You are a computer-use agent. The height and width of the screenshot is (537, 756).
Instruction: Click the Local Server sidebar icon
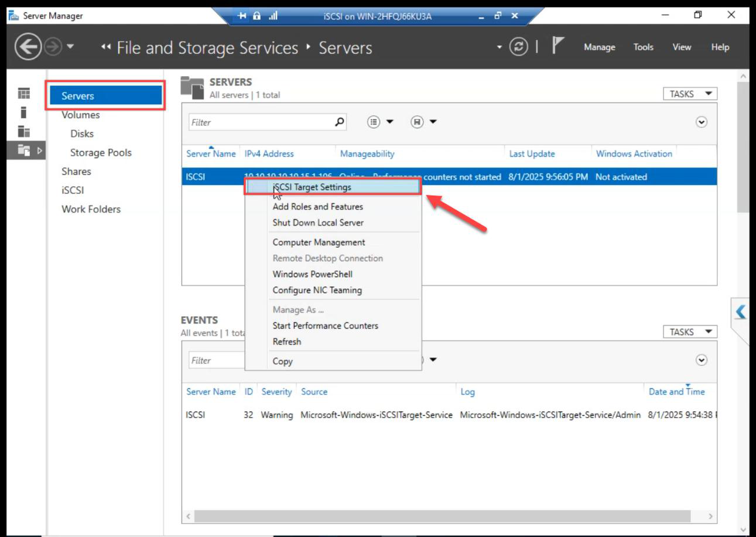click(x=23, y=112)
